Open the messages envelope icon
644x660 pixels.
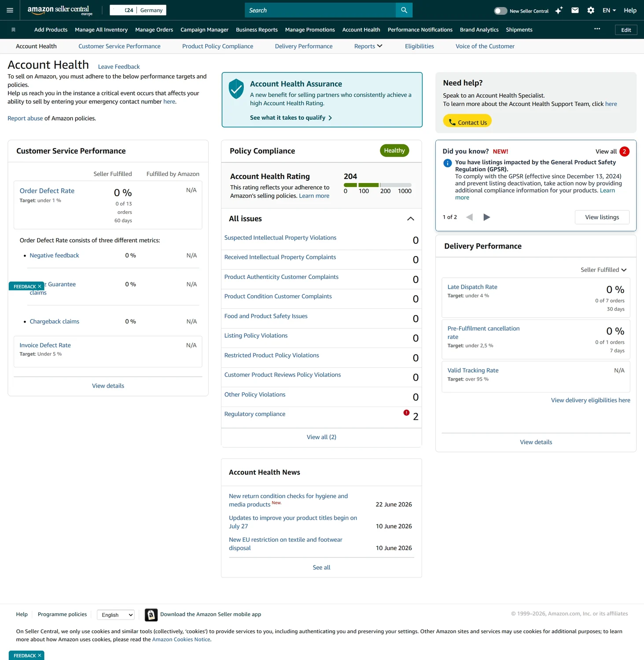(x=575, y=10)
